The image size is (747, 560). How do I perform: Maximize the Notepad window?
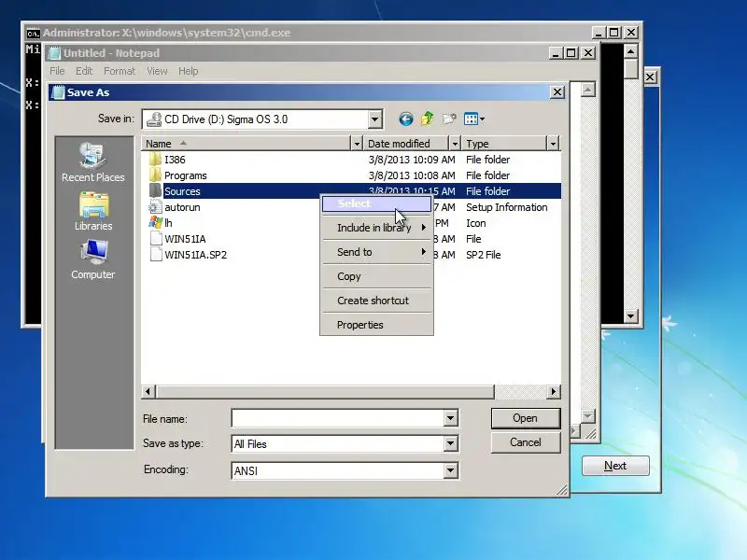point(571,53)
